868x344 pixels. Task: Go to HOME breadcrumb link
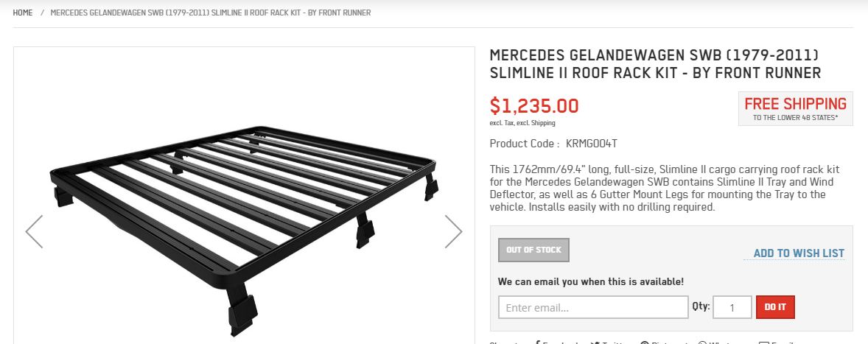23,13
